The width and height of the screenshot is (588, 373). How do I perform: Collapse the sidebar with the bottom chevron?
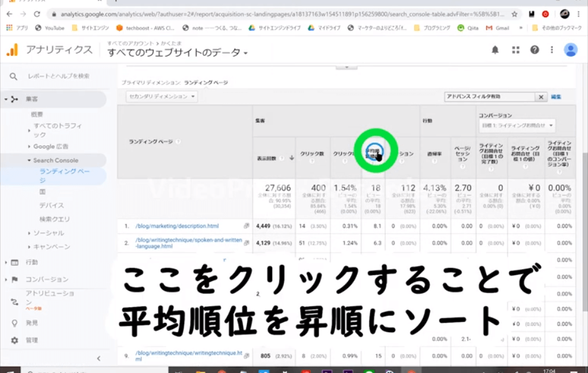pyautogui.click(x=99, y=359)
